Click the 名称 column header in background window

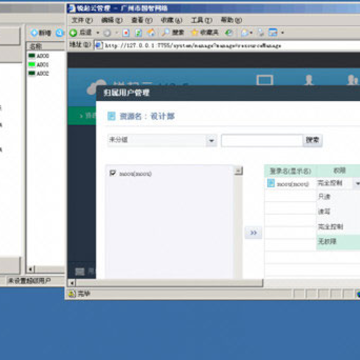(x=45, y=46)
